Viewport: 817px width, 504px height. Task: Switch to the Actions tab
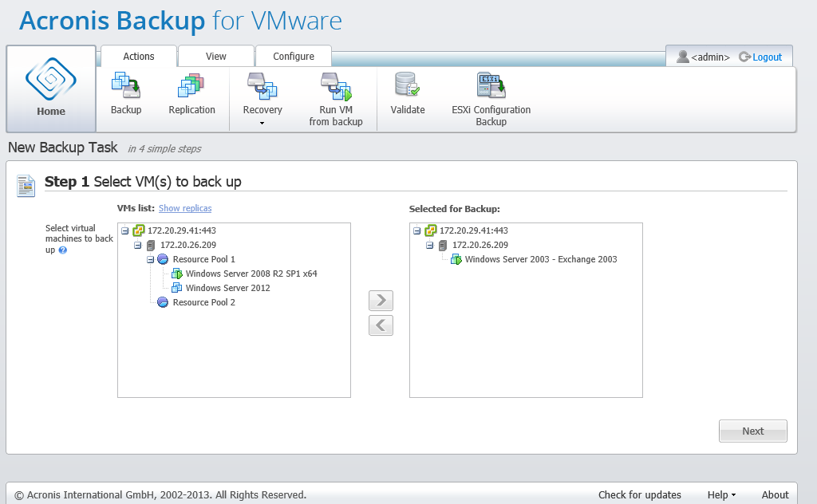click(x=139, y=57)
